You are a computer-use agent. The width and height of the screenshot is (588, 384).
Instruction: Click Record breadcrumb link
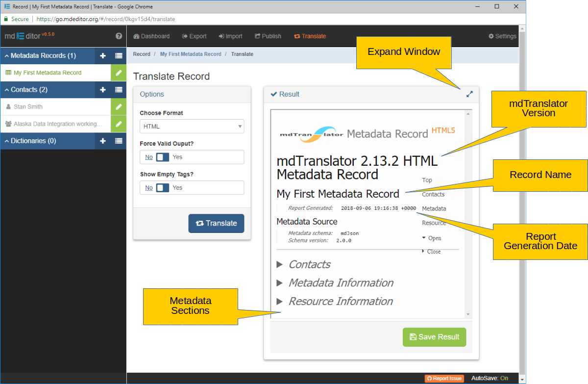point(142,54)
